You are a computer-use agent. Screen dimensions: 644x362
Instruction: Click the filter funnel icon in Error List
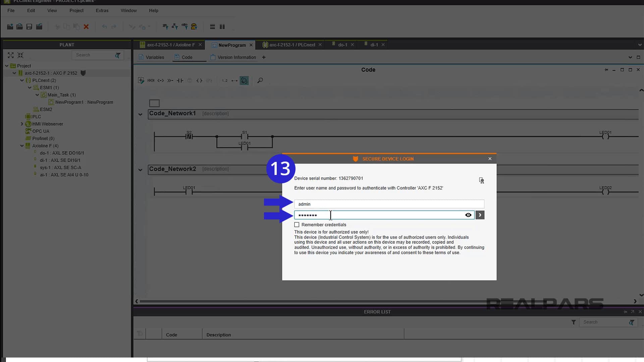pos(574,322)
